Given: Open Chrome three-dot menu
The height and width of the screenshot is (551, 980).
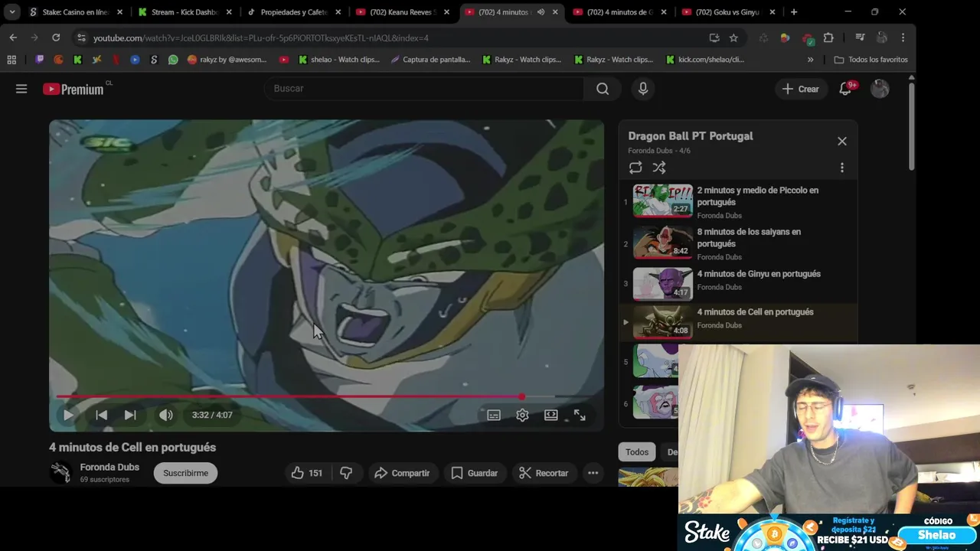Looking at the screenshot, I should tap(903, 37).
